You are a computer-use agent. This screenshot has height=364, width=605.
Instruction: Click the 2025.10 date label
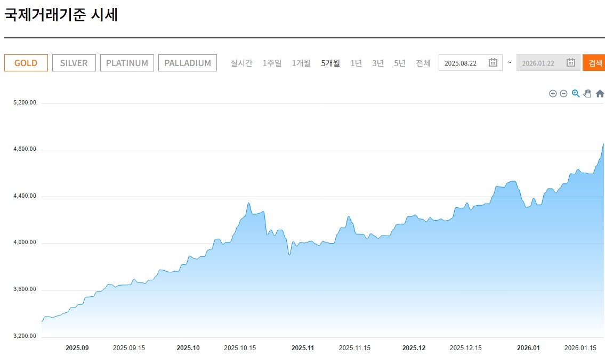(x=188, y=348)
